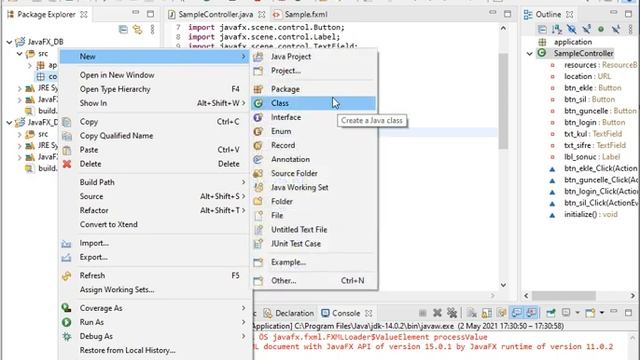Screen dimensions: 640x360
Task: Open Package Explorer view menu dots
Action: click(152, 29)
